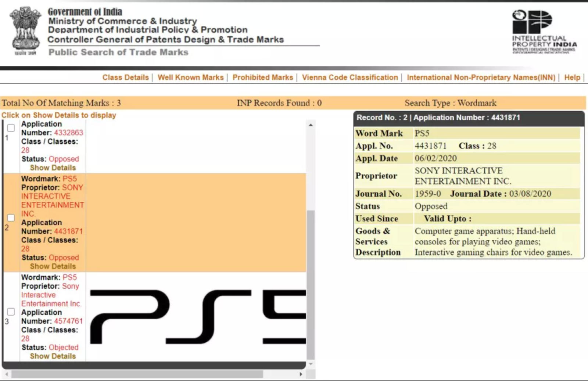Open the Well Known Marks page
The image size is (588, 381).
pos(191,78)
